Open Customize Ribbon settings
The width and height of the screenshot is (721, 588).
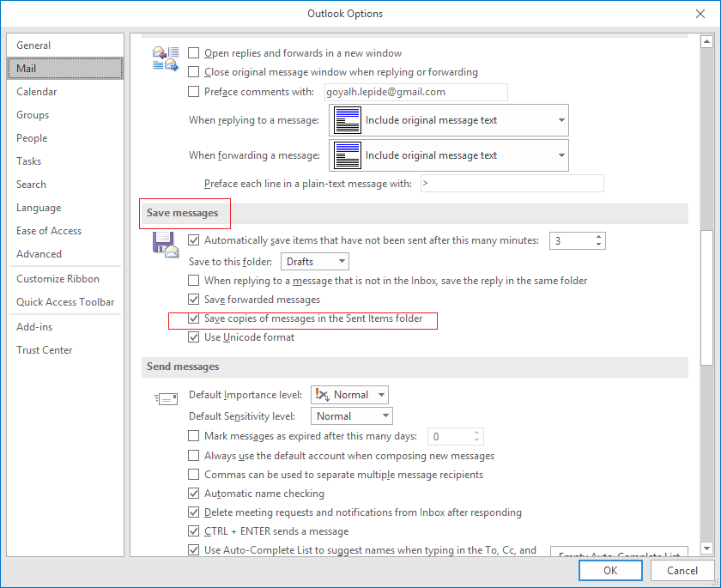tap(65, 279)
